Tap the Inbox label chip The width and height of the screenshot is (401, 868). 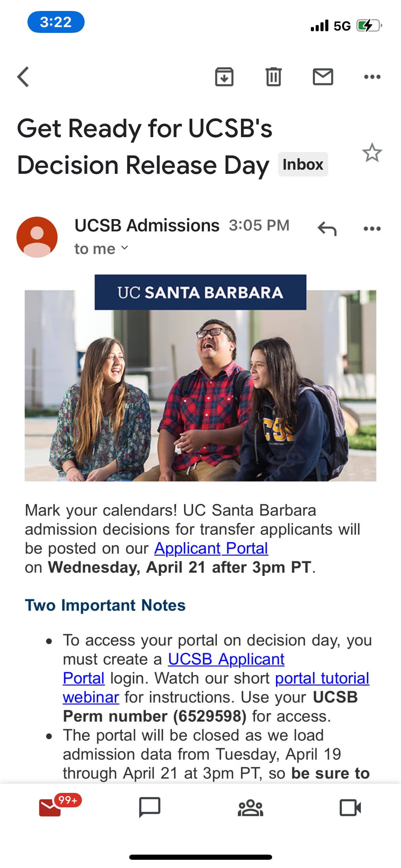pos(303,165)
